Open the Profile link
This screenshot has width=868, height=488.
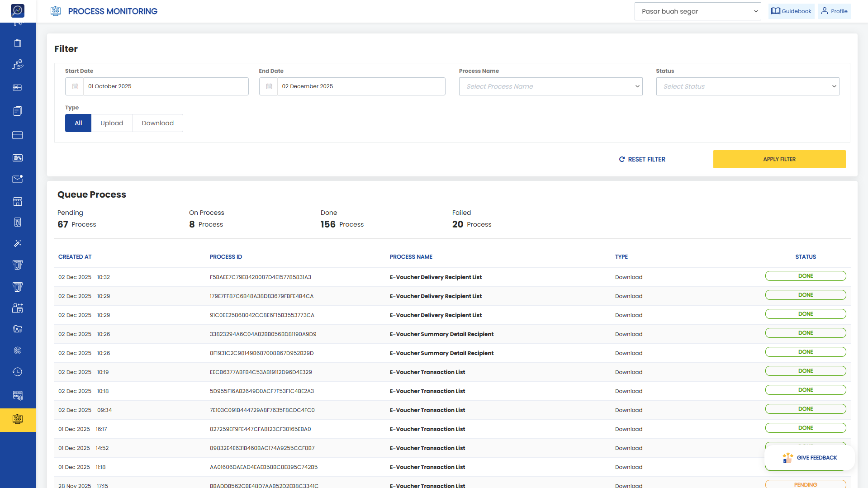pos(835,11)
